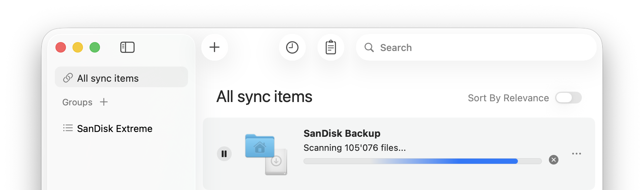
Task: Zoom the window with the green button
Action: click(95, 47)
